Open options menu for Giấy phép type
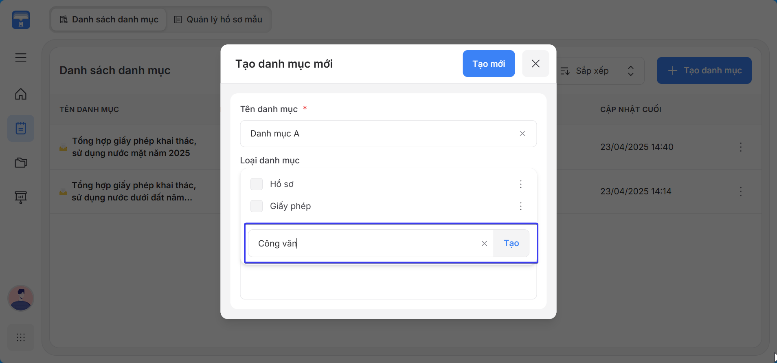The image size is (777, 363). tap(520, 206)
